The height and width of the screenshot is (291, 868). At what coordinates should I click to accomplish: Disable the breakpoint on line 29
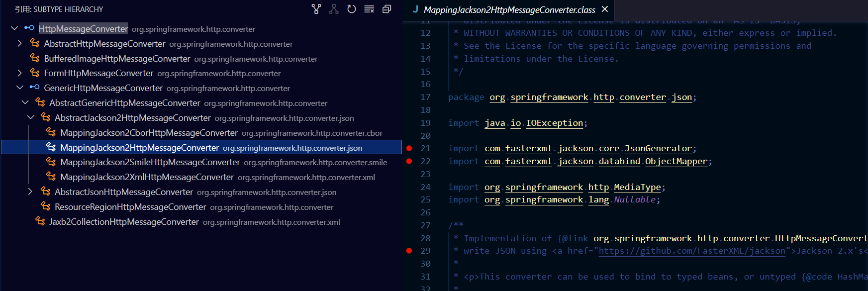pos(409,251)
